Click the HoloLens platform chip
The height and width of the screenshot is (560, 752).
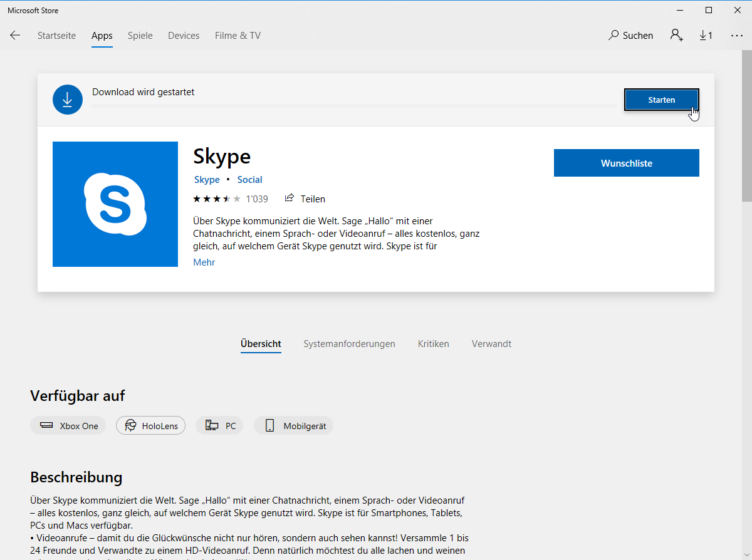(150, 426)
